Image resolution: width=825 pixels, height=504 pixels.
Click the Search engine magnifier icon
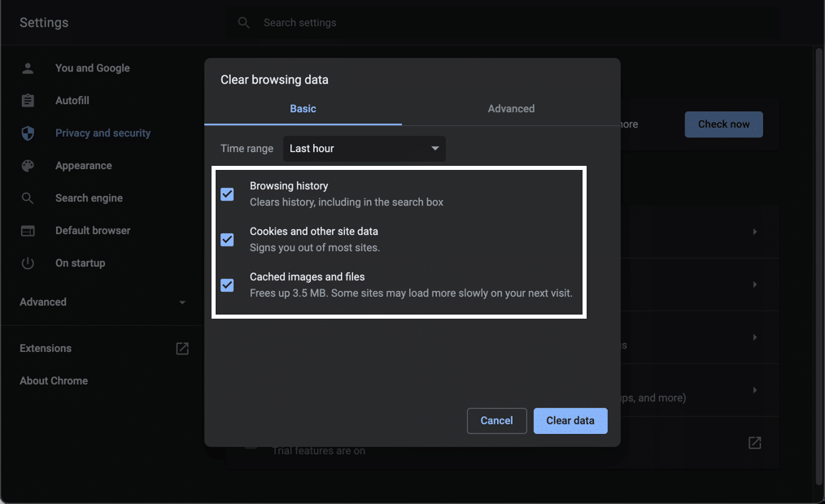tap(28, 198)
